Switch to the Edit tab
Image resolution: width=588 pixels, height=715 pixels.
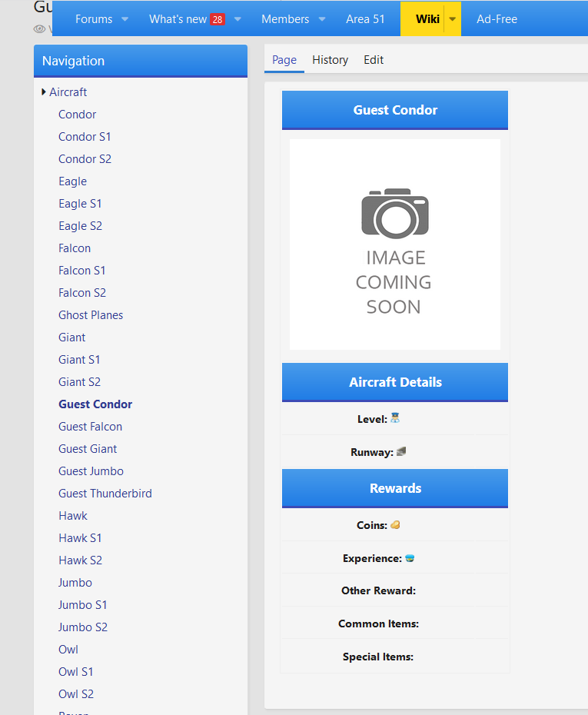(374, 60)
